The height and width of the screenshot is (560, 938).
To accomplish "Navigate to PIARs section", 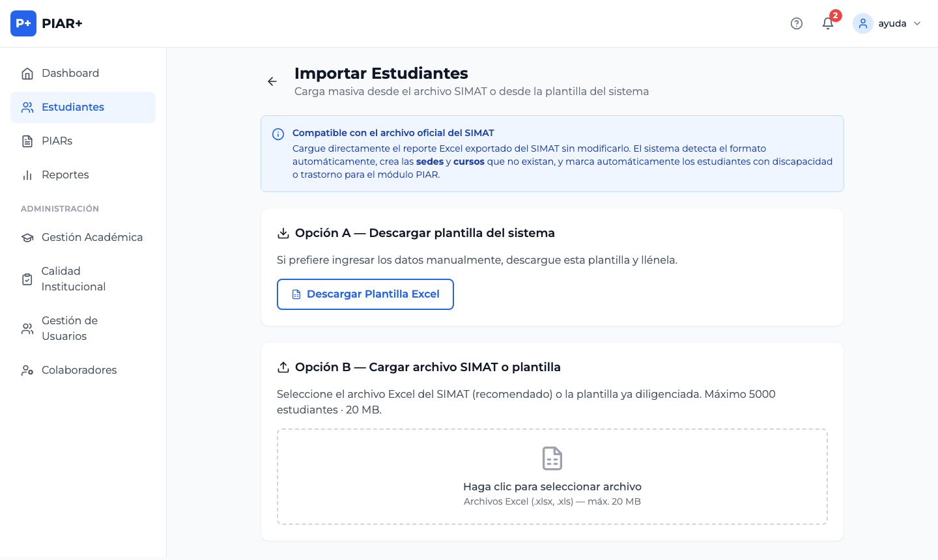I will click(x=57, y=141).
